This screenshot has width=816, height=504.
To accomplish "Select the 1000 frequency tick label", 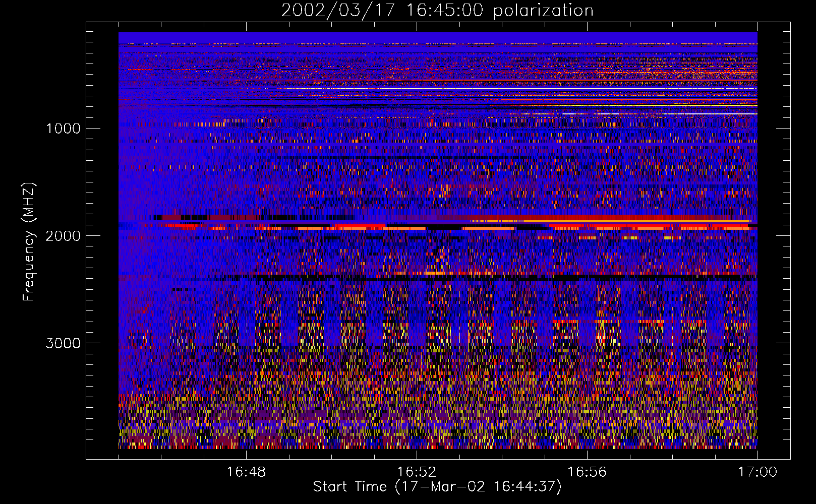I will click(x=63, y=129).
